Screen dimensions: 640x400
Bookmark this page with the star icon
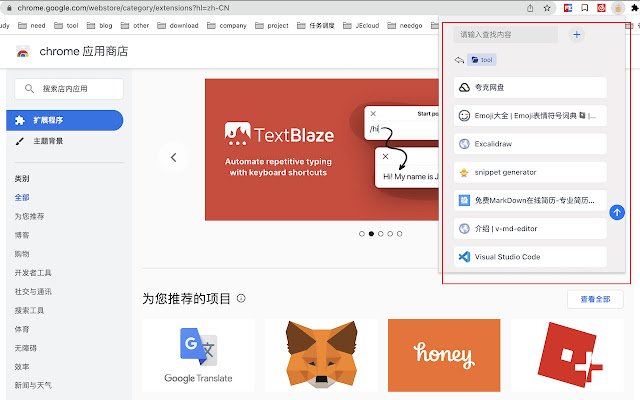pos(547,8)
